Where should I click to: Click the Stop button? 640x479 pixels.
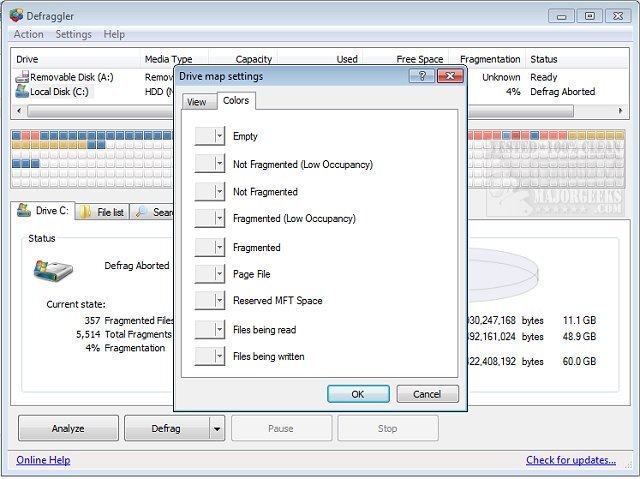click(388, 428)
